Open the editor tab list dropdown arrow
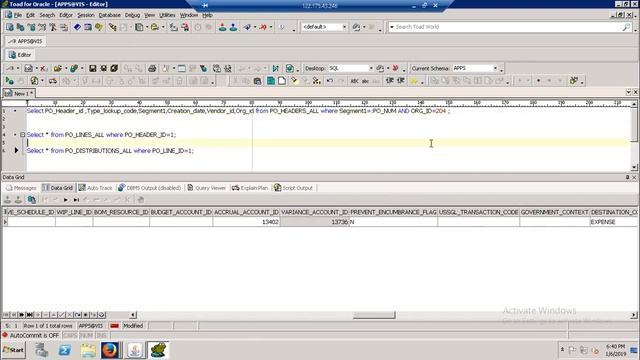The height and width of the screenshot is (360, 640). click(x=628, y=92)
